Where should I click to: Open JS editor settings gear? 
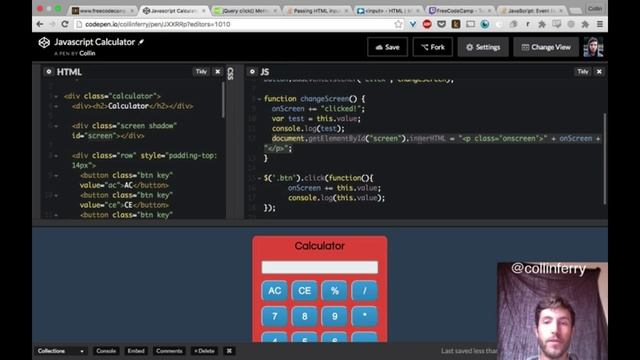click(252, 71)
